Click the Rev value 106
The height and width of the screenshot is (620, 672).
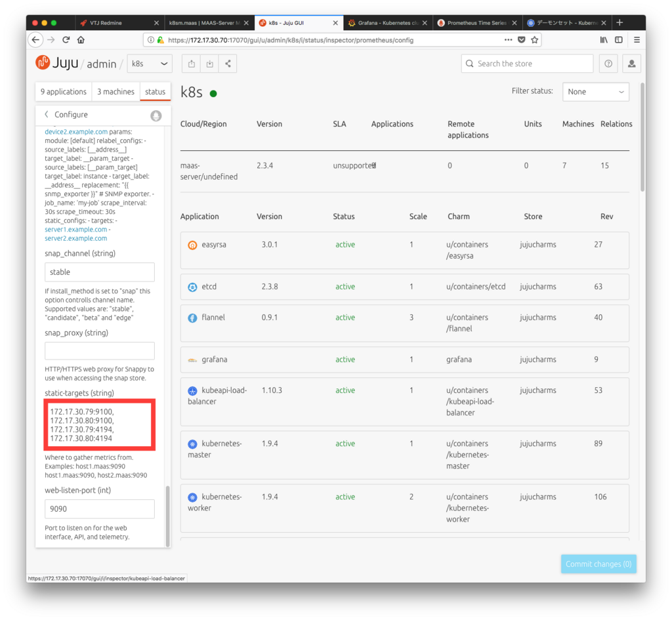click(x=600, y=497)
